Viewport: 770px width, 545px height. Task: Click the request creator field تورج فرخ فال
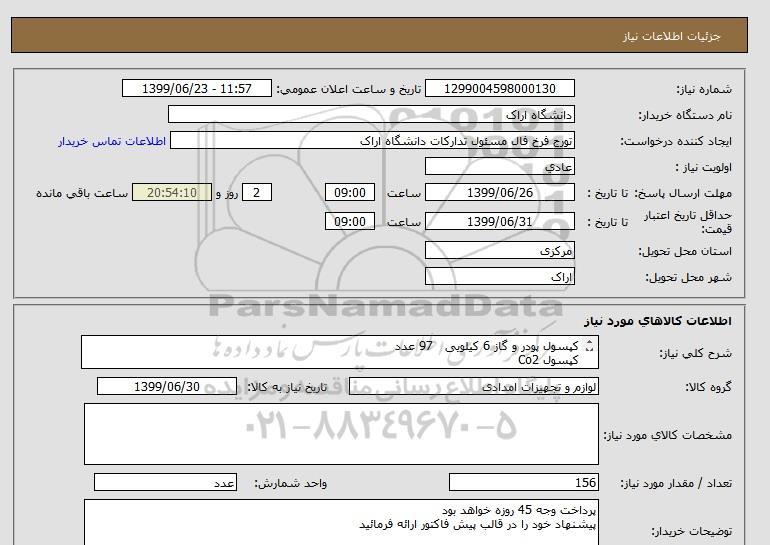point(372,140)
